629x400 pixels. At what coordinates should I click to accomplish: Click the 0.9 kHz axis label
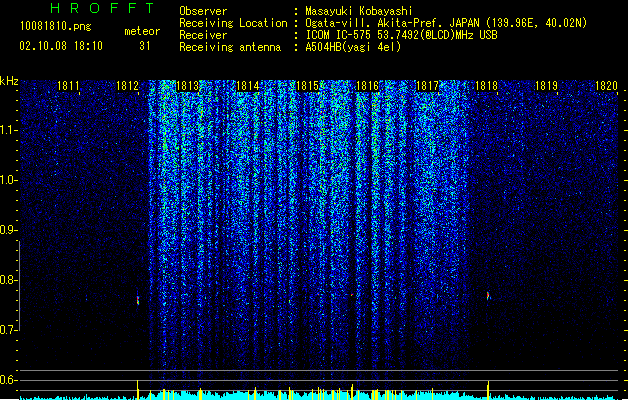tap(8, 230)
